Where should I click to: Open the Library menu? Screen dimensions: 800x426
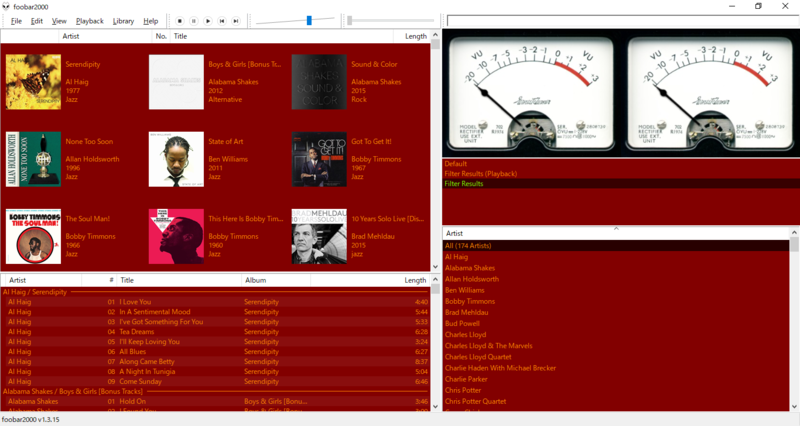click(123, 21)
